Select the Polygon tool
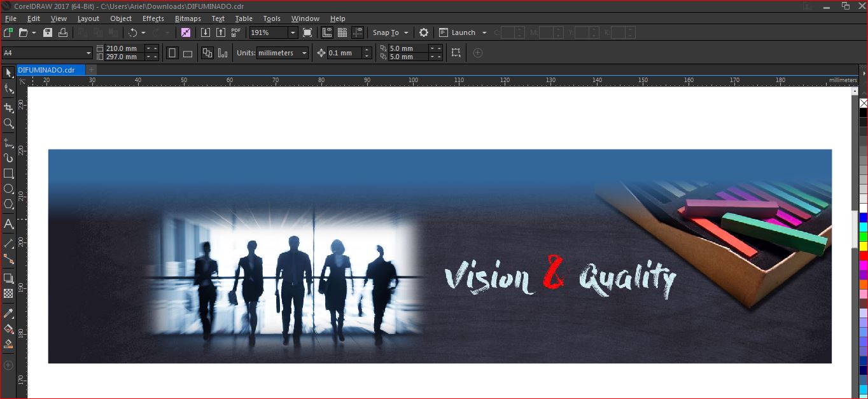This screenshot has width=868, height=399. pos(8,204)
